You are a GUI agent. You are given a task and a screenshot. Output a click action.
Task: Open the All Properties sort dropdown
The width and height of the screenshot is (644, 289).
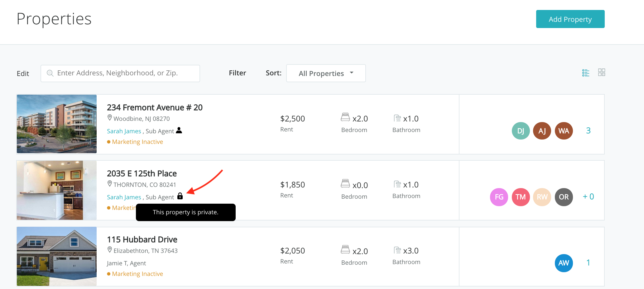(326, 73)
